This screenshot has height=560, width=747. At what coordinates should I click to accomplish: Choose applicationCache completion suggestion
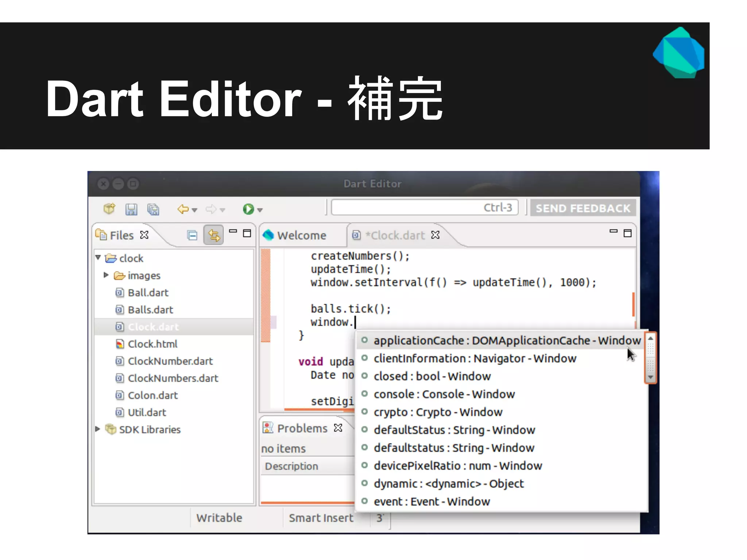pos(500,341)
